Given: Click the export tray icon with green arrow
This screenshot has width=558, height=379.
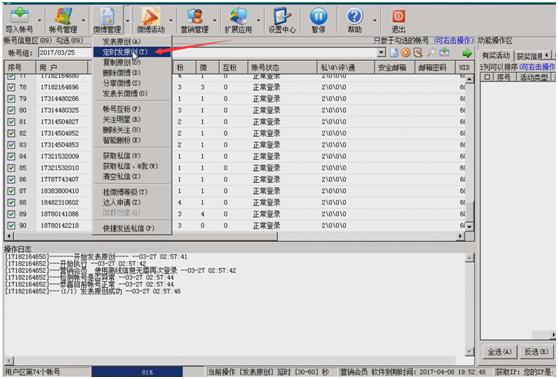Looking at the screenshot, I should (444, 53).
